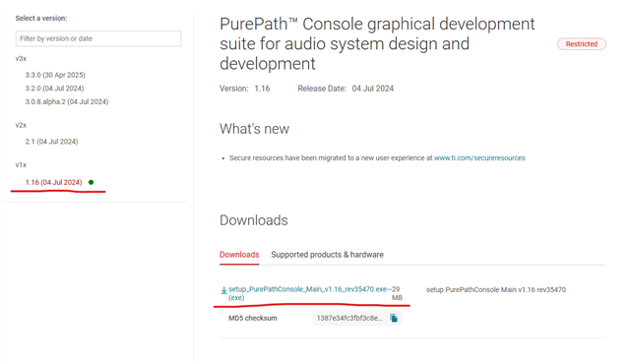
Task: Click the large 'Downloads' section heading
Action: 254,220
